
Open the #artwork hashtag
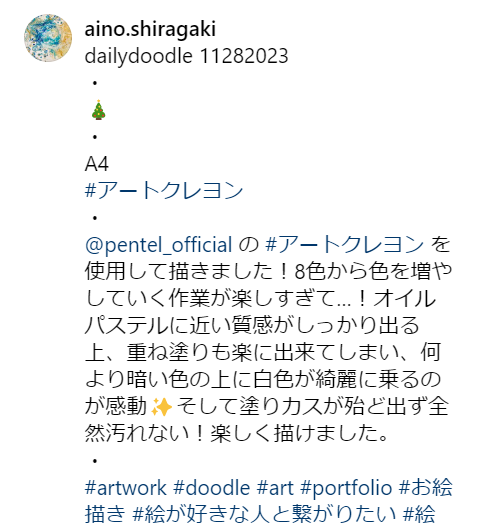125,488
